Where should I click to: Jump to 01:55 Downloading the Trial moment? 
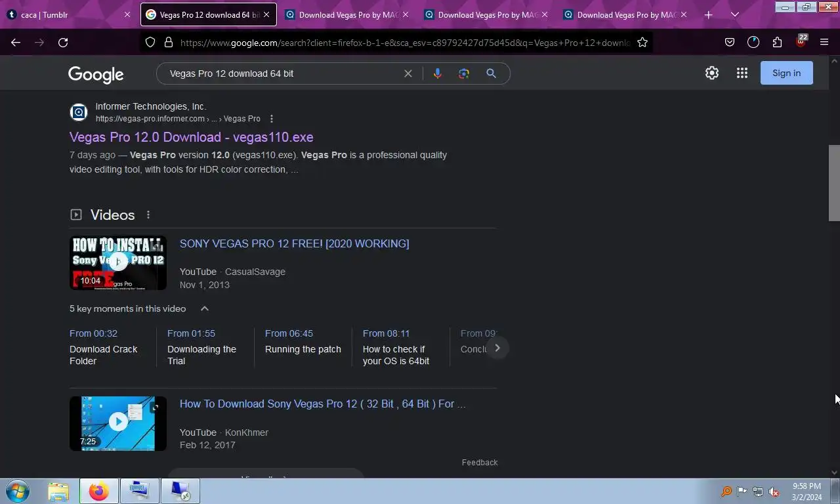205,347
